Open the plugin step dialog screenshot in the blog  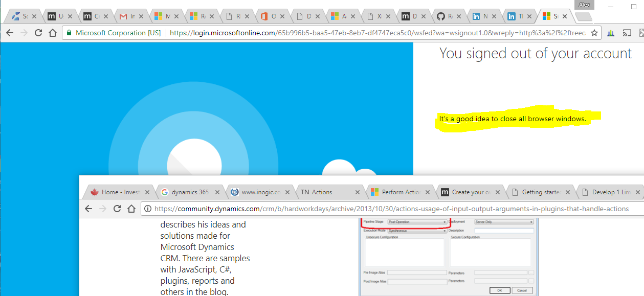pyautogui.click(x=448, y=257)
